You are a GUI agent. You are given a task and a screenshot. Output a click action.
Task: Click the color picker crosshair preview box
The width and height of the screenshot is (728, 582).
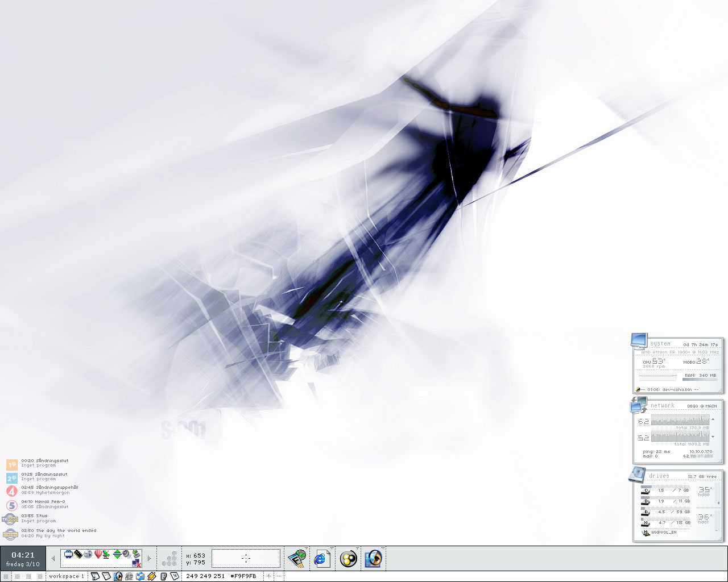(x=246, y=558)
